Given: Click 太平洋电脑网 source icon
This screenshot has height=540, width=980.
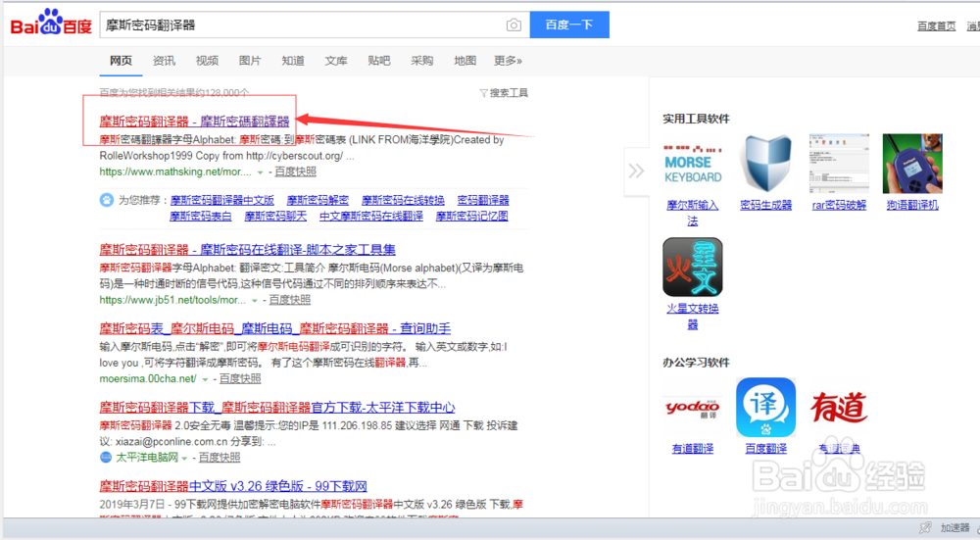Looking at the screenshot, I should coord(106,458).
